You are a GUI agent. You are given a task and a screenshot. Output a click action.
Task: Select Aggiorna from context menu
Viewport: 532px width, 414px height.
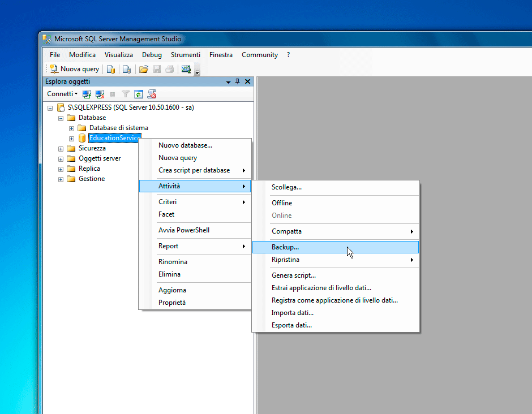tap(195, 290)
